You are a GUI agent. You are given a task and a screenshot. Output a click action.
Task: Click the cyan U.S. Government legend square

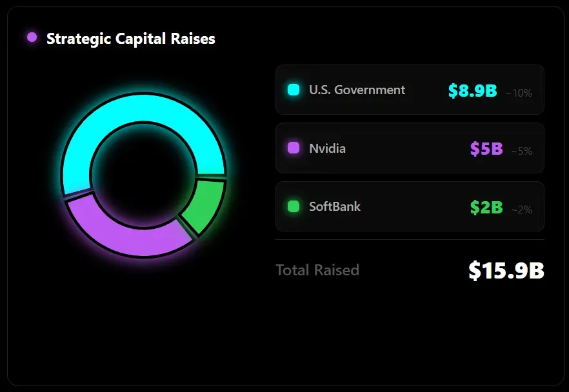click(294, 90)
